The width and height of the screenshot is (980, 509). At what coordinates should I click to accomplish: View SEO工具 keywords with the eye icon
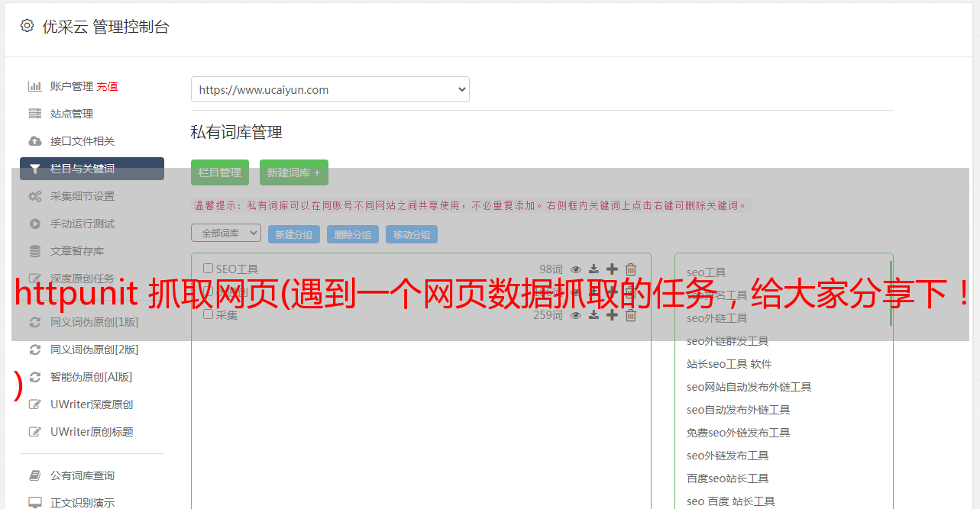576,269
